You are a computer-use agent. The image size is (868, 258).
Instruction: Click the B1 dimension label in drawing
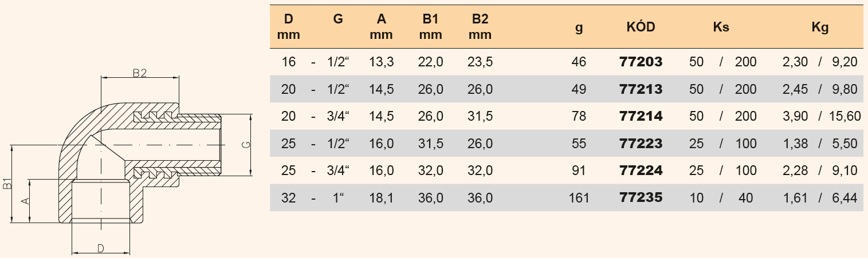[7, 184]
